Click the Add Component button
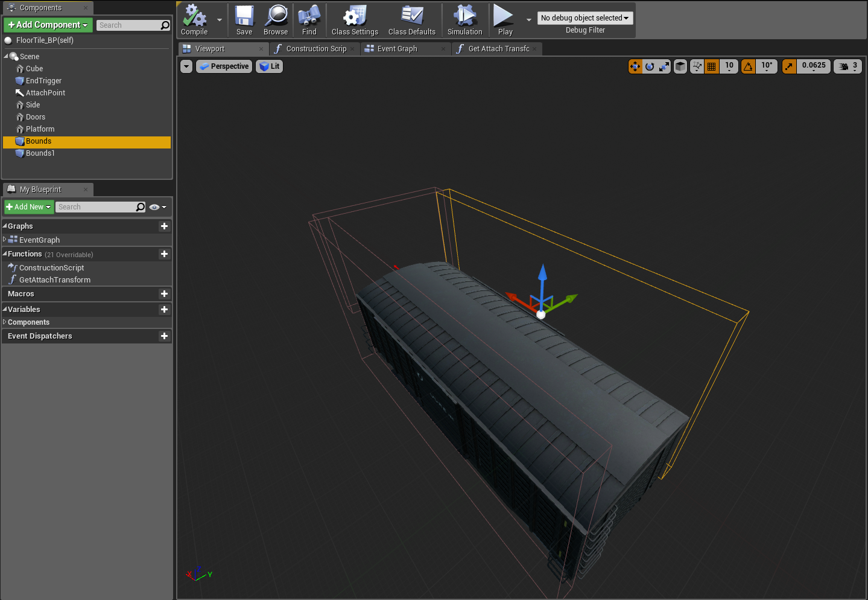The width and height of the screenshot is (868, 600). pos(48,25)
